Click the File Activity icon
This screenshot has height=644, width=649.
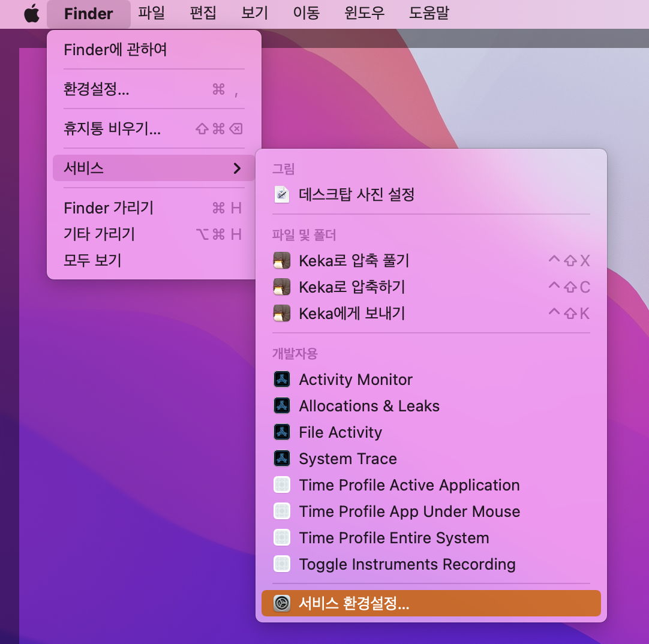282,432
